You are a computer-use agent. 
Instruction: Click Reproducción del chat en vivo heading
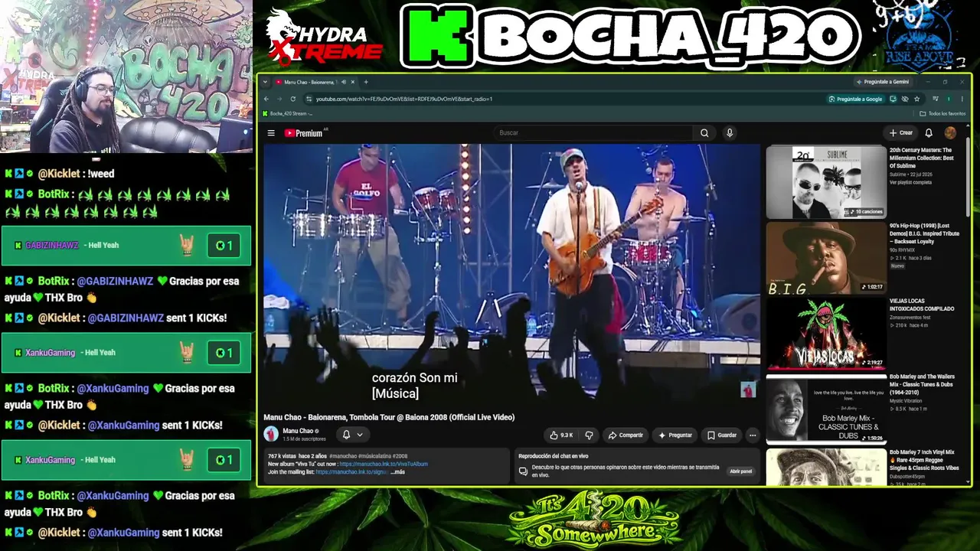pos(553,456)
